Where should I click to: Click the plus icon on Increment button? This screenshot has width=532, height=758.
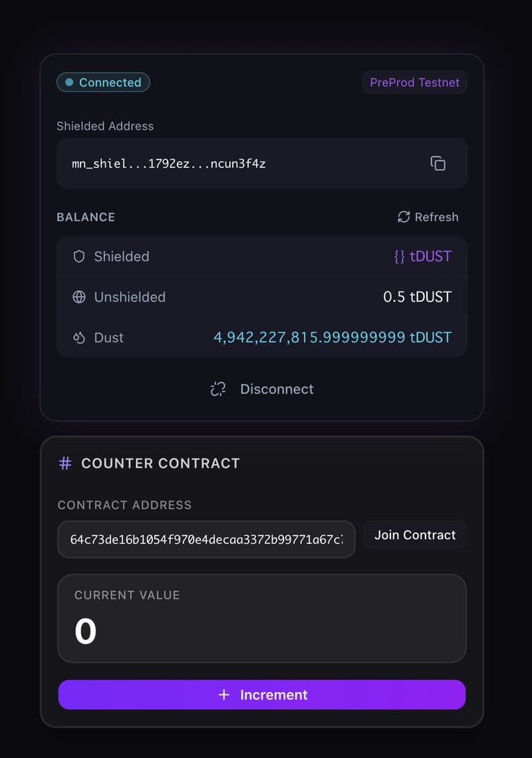[x=224, y=695]
